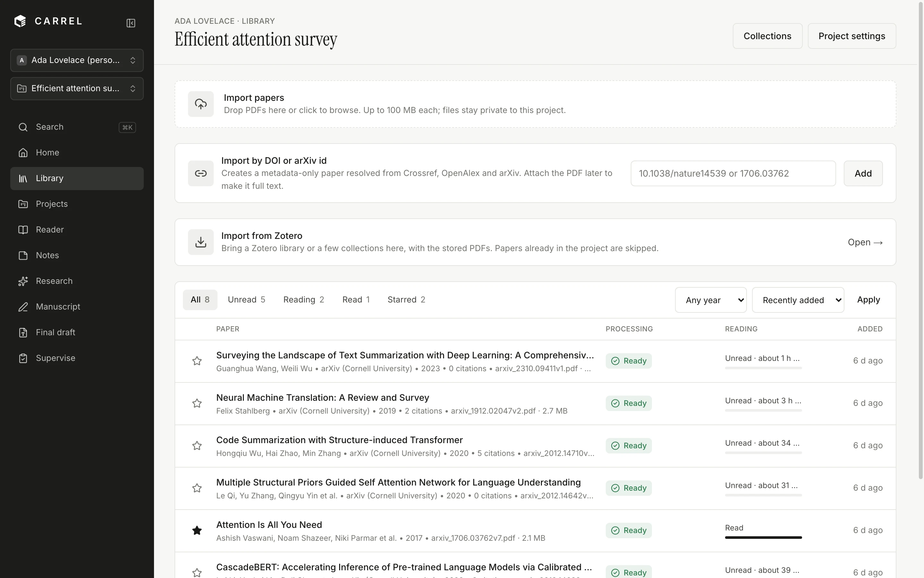Focus the DOI or arXiv id input field
This screenshot has width=924, height=578.
point(733,173)
